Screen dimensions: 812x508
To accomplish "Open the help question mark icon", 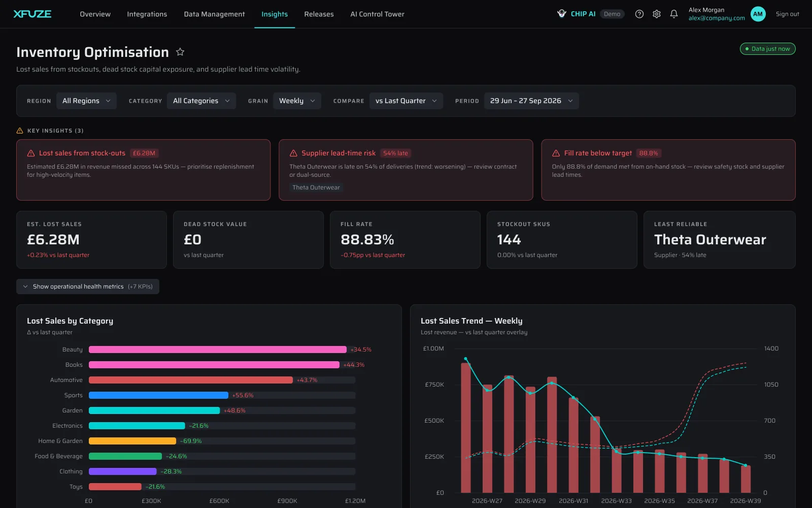I will (639, 14).
